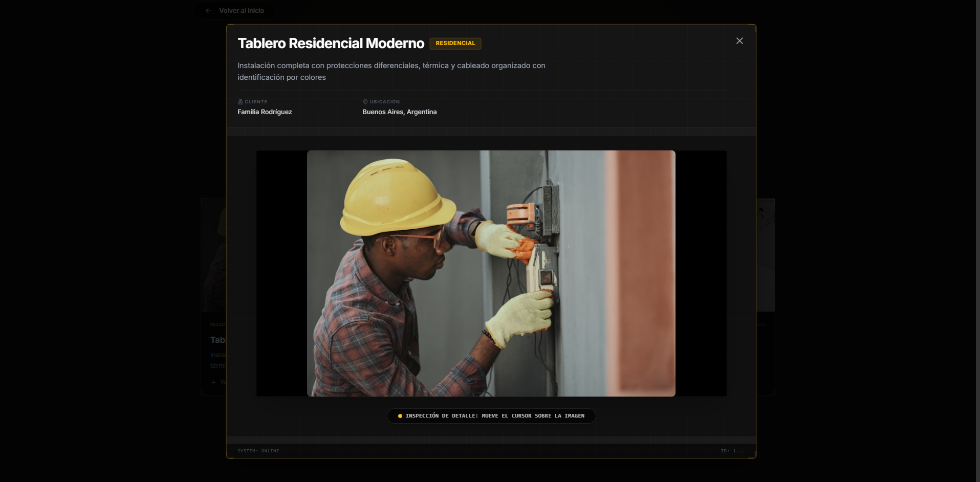Click the building icon beside CLIENTE
Screen dimensions: 980x482
[x=241, y=102]
